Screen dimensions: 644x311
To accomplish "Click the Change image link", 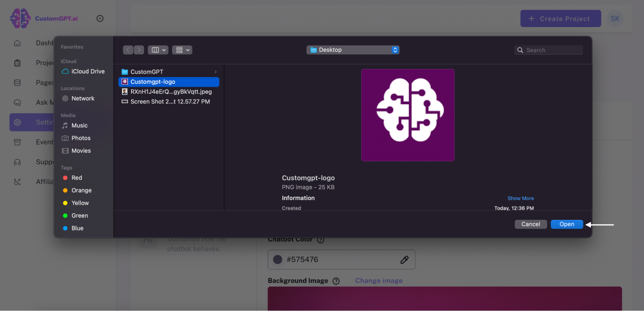I will tap(379, 281).
